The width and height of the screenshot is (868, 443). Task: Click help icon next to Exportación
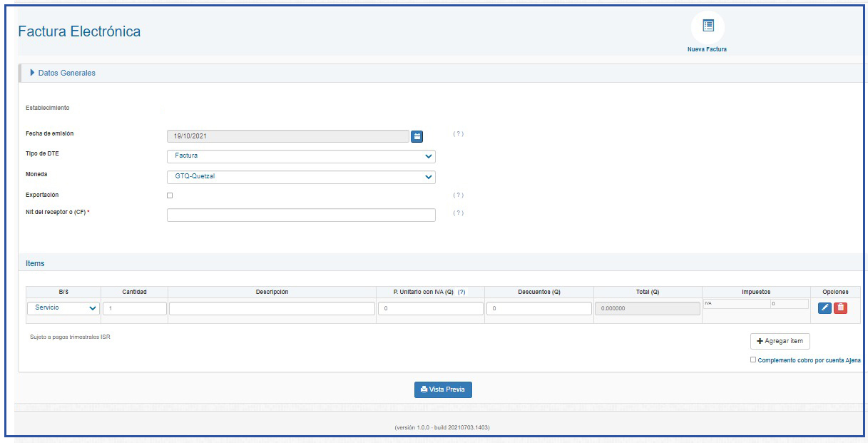pyautogui.click(x=459, y=195)
